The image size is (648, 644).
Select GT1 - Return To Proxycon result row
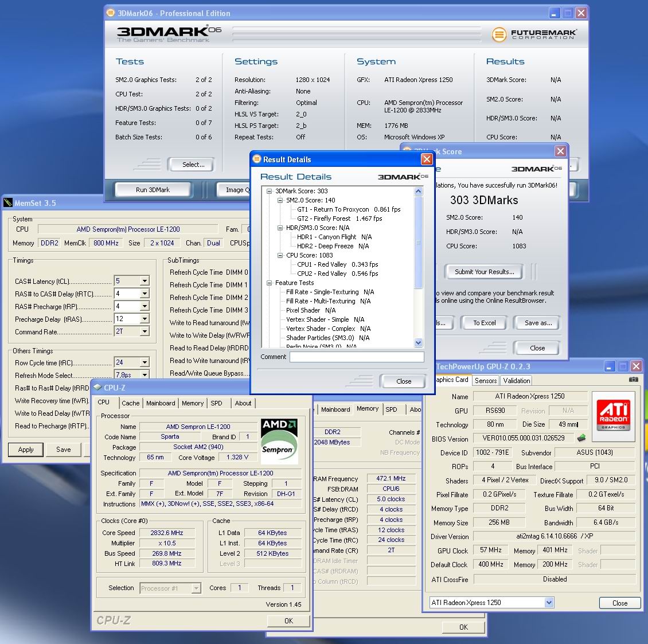tap(349, 209)
